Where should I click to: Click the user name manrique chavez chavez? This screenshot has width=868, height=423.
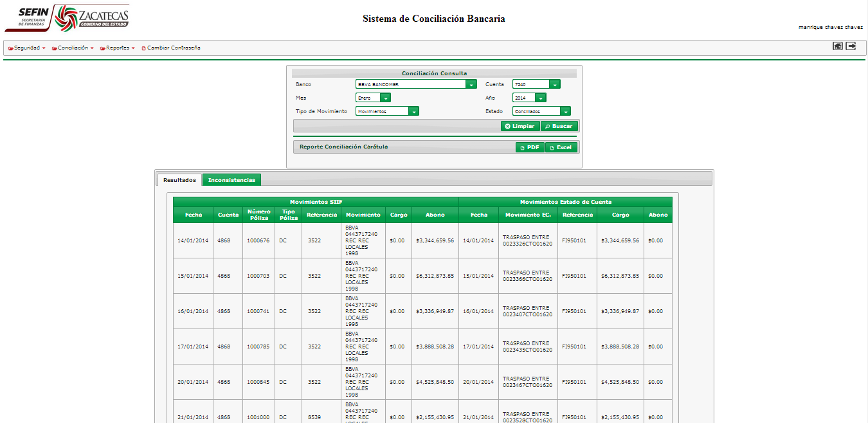[831, 27]
